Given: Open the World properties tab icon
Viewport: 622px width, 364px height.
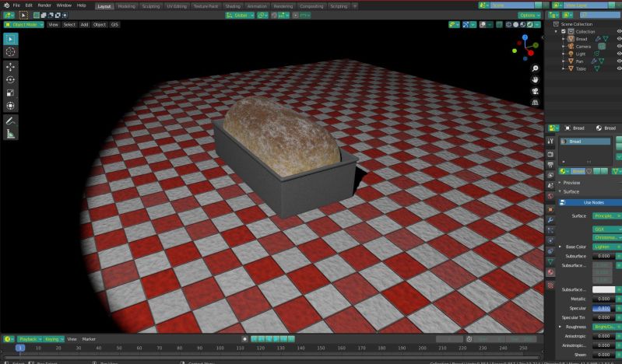Looking at the screenshot, I should [x=550, y=196].
